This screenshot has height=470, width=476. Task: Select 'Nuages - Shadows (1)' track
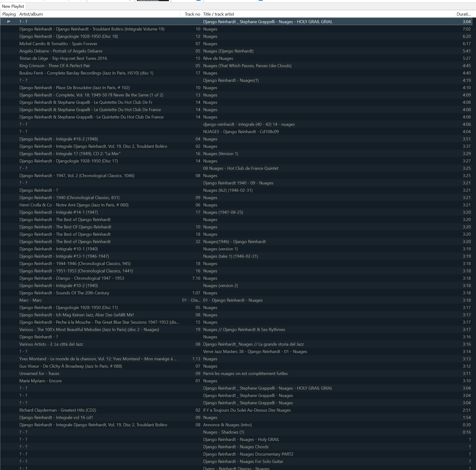coord(223,432)
